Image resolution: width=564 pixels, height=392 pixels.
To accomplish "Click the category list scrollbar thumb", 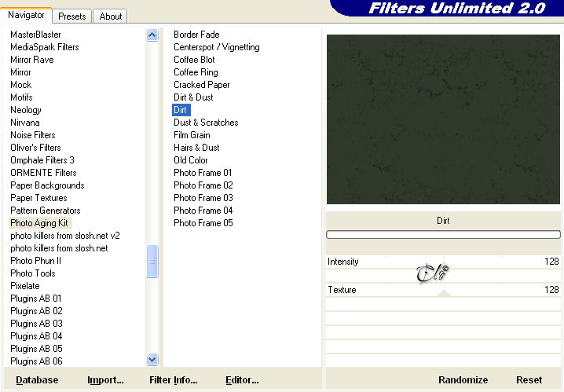I will [152, 261].
